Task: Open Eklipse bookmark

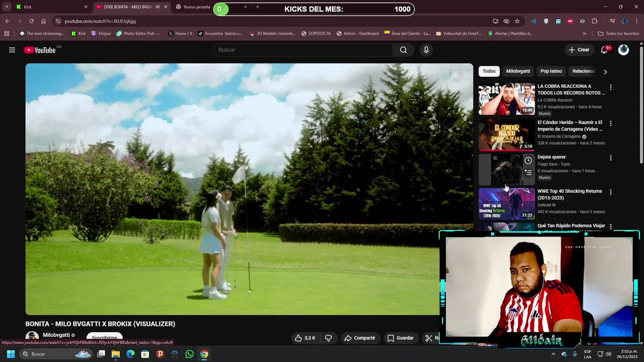Action: [101, 34]
